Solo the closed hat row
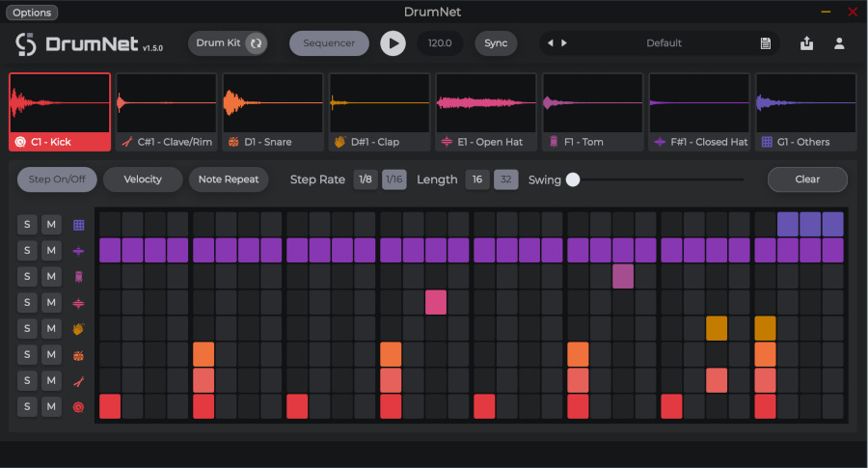Screen dimensions: 868x468 [x=28, y=251]
